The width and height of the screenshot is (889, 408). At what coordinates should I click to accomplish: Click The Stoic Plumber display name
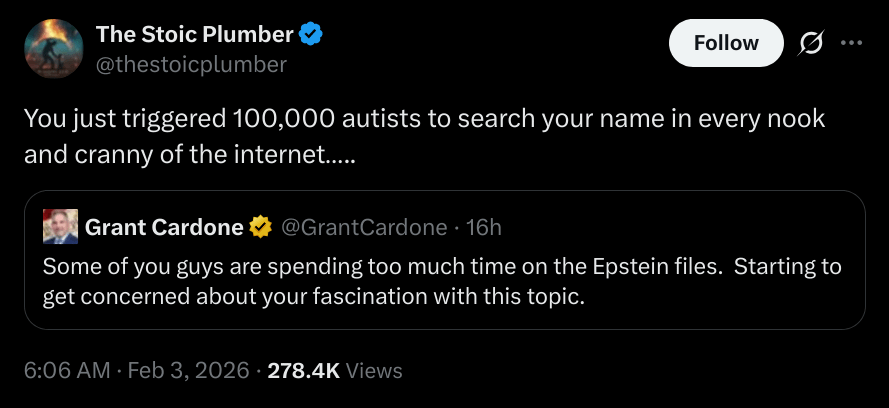pyautogui.click(x=194, y=34)
